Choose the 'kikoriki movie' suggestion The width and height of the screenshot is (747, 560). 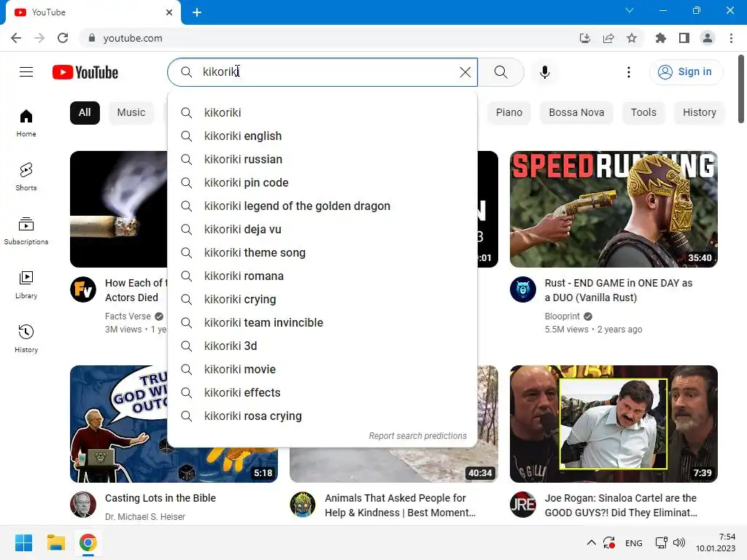322,369
